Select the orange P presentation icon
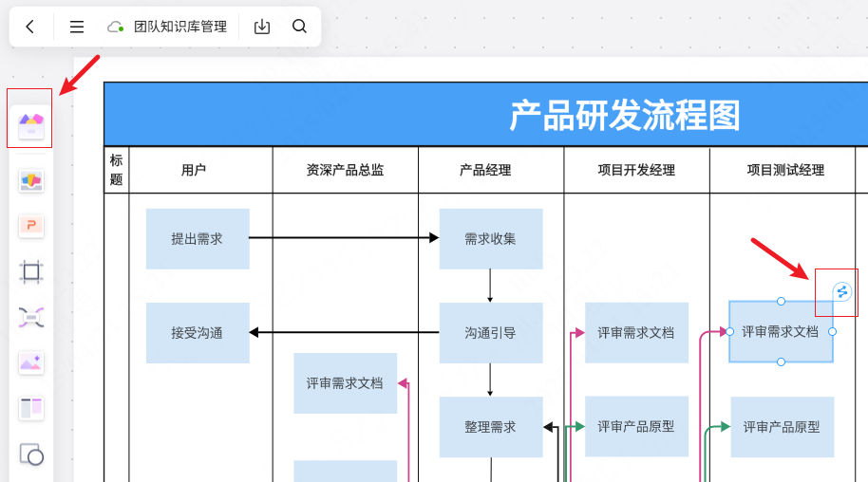The height and width of the screenshot is (482, 868). coord(31,226)
